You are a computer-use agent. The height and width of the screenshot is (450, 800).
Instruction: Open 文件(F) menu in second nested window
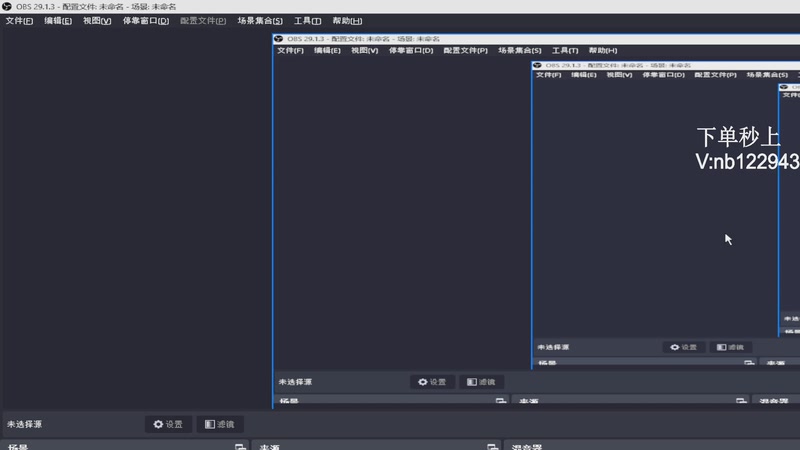pyautogui.click(x=548, y=75)
